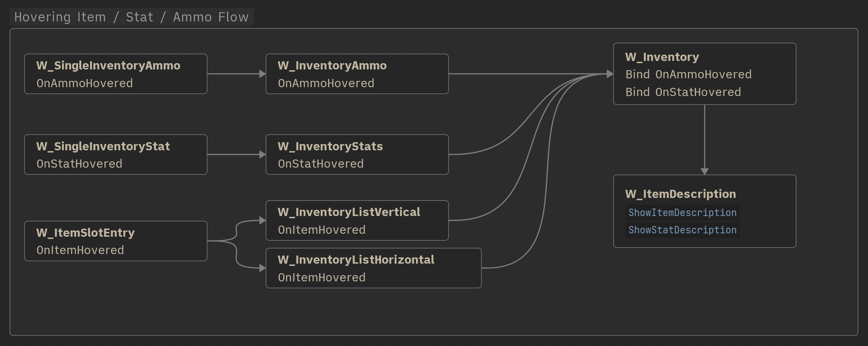
Task: Click the Hovering Item / Stat / Ammo Flow title
Action: pyautogui.click(x=131, y=17)
